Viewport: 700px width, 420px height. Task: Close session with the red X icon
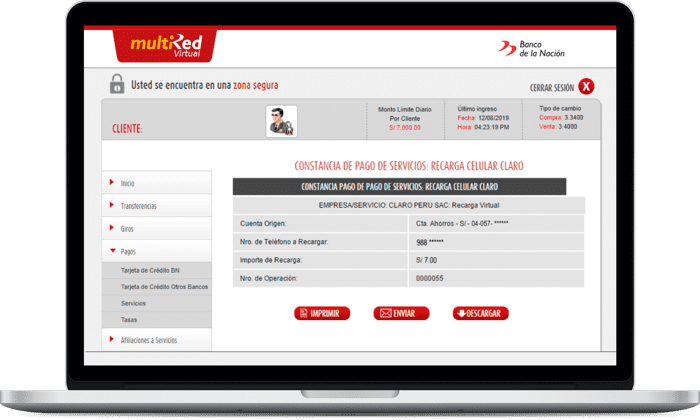coord(586,87)
